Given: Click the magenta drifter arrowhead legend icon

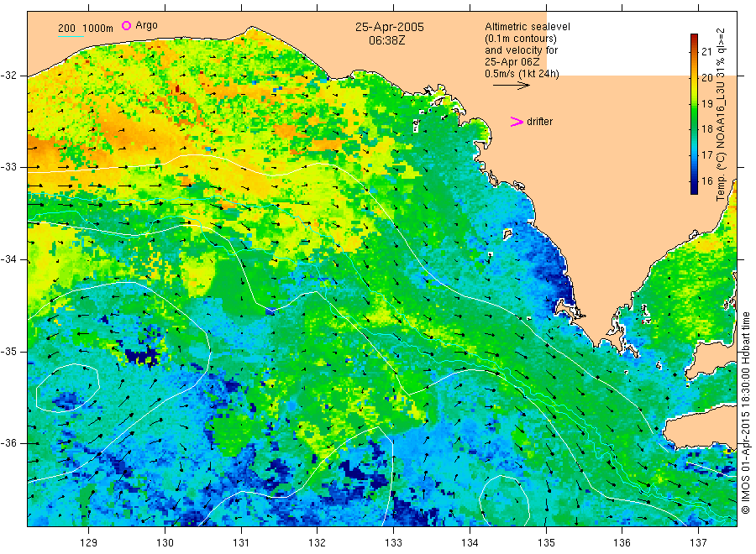Looking at the screenshot, I should click(517, 122).
